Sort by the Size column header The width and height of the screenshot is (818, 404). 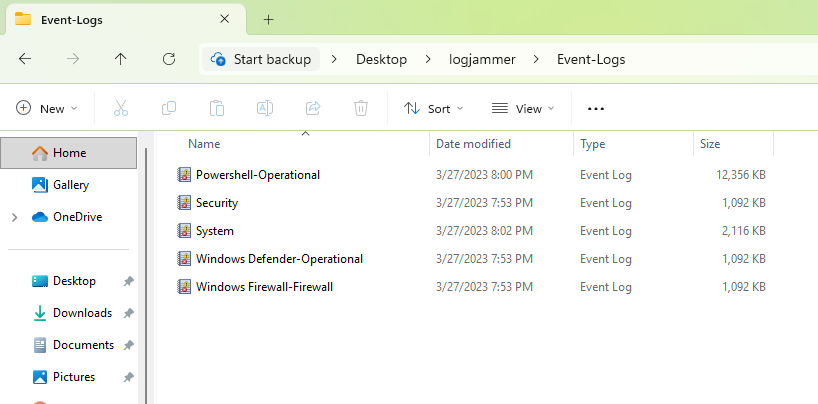[x=710, y=144]
